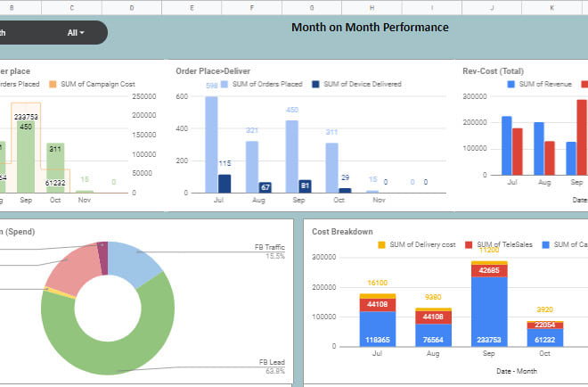Viewport: 588px width, 387px height.
Task: Click the SUM of Delivery cost legend label
Action: (422, 244)
